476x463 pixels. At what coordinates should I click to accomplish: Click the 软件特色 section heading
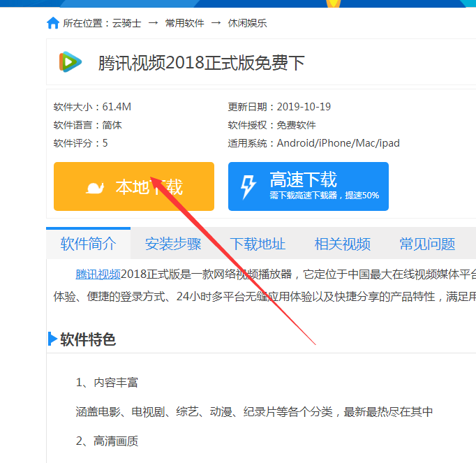88,339
